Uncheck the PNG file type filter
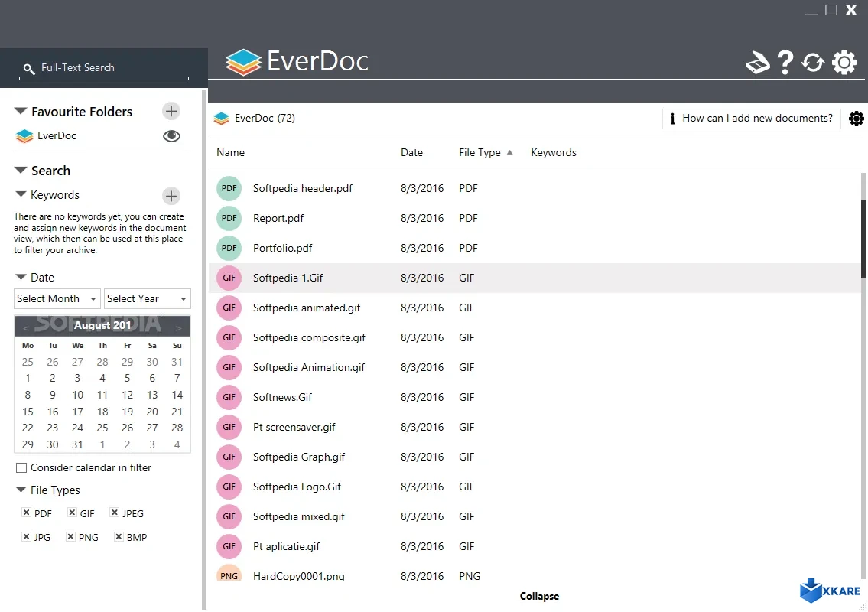 (70, 537)
